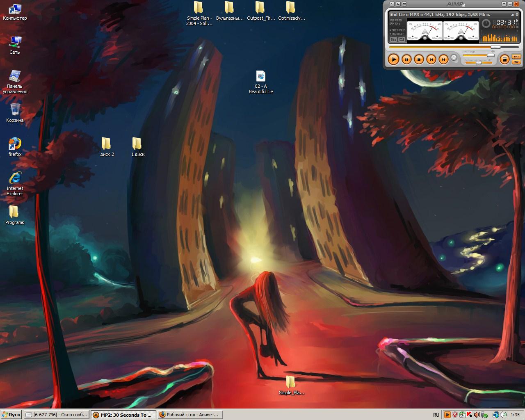Click RU language indicator in system tray
Viewport: 525px width, 420px height.
click(436, 415)
